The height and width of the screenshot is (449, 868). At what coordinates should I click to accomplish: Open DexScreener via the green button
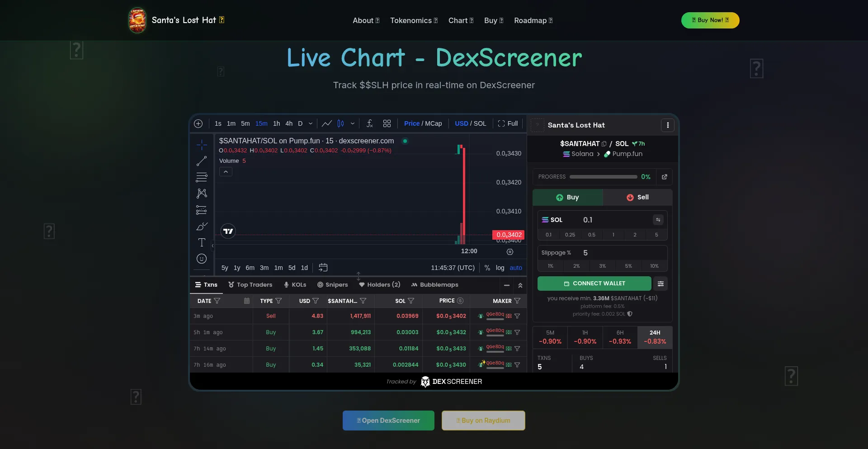pos(388,420)
